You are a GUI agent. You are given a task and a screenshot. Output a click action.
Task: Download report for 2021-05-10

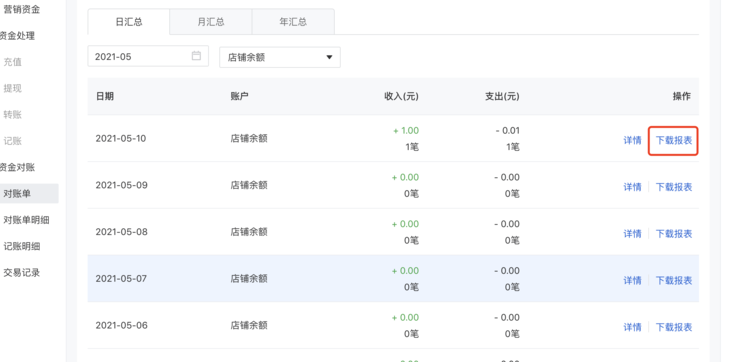[x=674, y=140]
